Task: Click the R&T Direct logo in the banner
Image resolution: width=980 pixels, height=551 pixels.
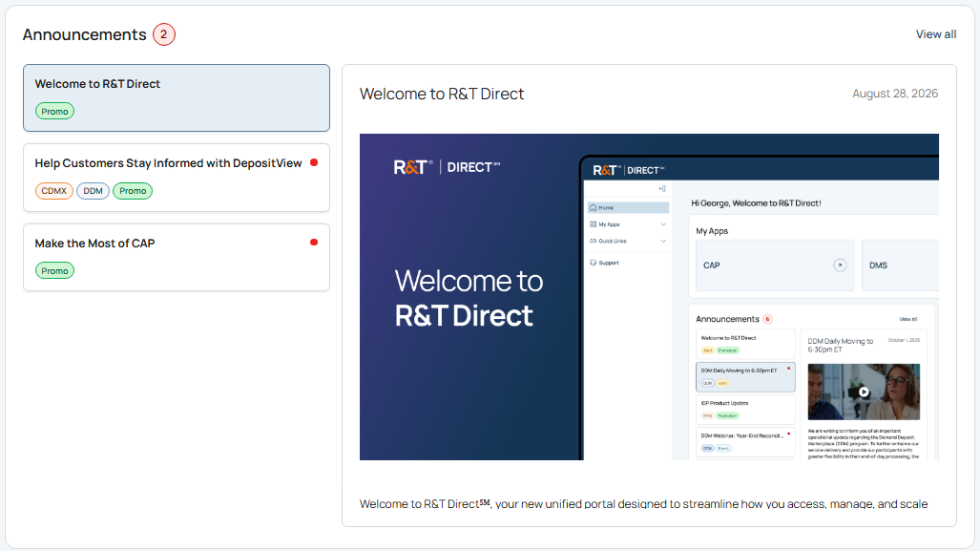Action: pos(447,167)
